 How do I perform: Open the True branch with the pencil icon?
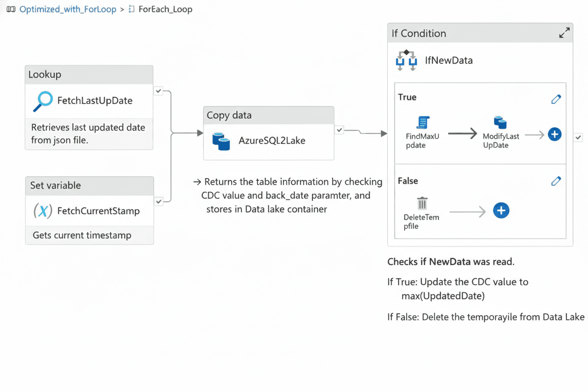pos(556,98)
